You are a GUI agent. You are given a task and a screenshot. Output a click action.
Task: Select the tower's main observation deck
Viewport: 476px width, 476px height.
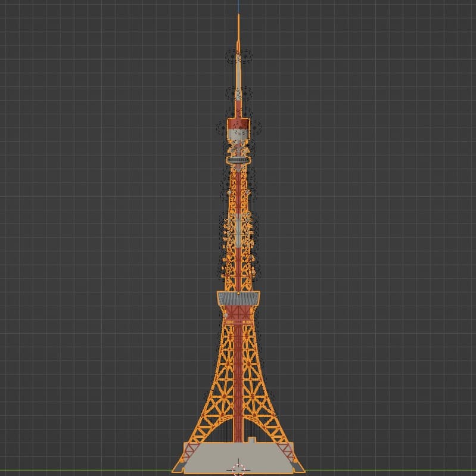tap(238, 298)
